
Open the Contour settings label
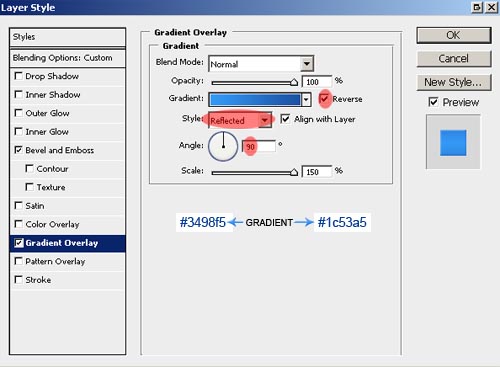click(x=52, y=169)
